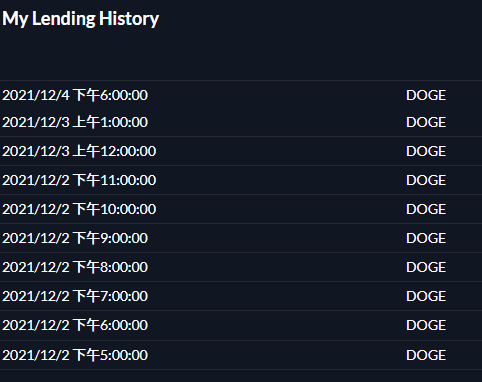Click DOGE in the 下午9:00:00 row
The height and width of the screenshot is (382, 482).
click(426, 238)
